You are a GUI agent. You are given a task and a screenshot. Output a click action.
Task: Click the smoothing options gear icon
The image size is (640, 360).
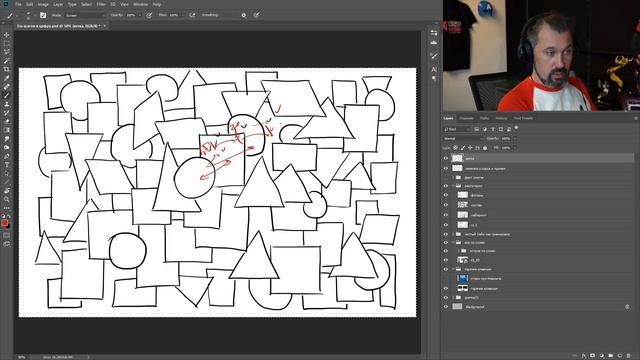(244, 15)
